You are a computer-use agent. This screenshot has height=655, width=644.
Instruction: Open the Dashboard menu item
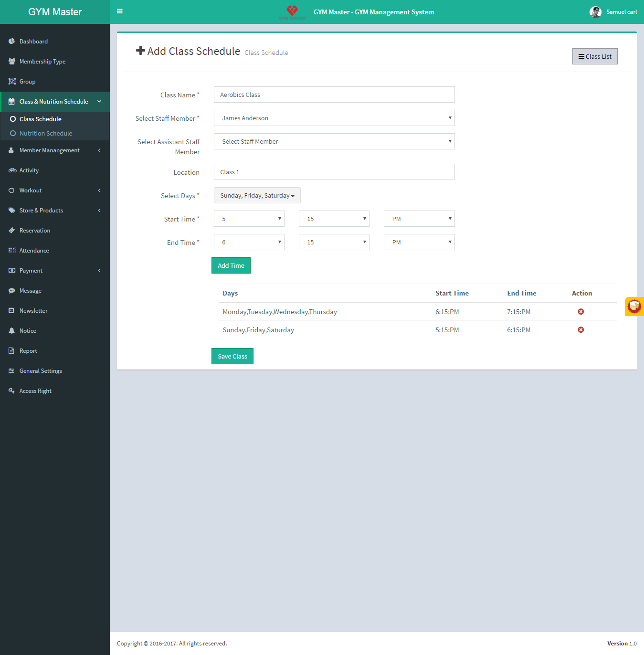tap(55, 42)
